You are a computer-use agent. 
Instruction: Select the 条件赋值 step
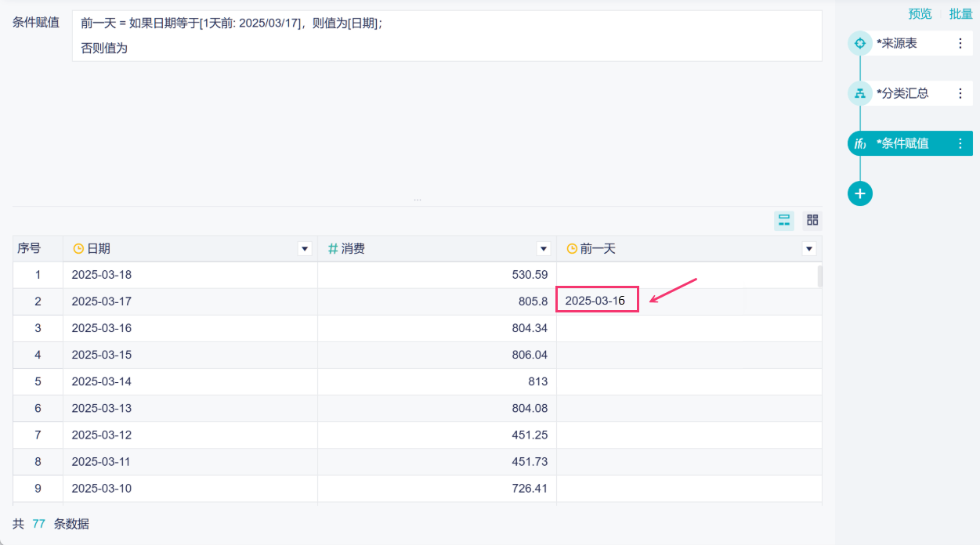click(910, 143)
